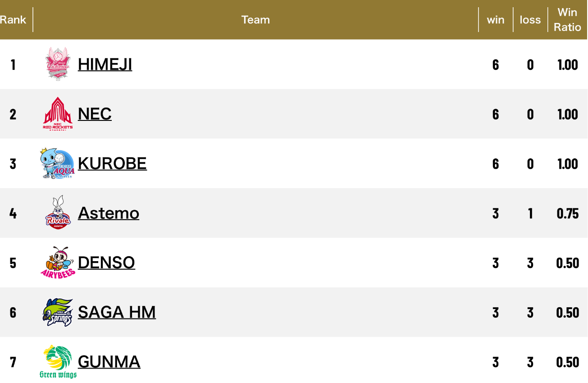The image size is (588, 383).
Task: Open the NEC team link
Action: point(95,114)
